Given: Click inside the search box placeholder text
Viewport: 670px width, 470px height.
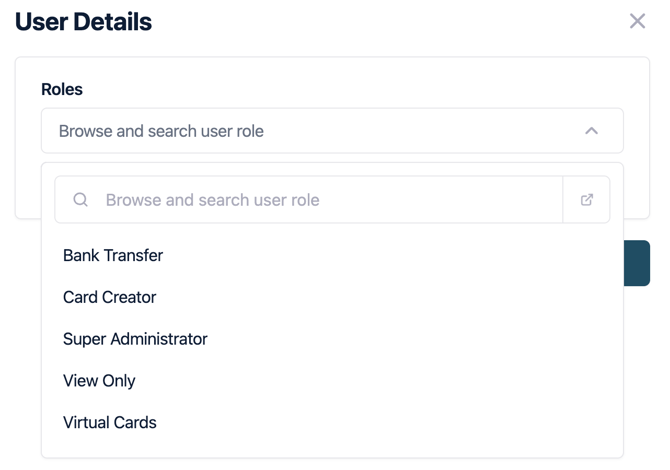Looking at the screenshot, I should [212, 200].
